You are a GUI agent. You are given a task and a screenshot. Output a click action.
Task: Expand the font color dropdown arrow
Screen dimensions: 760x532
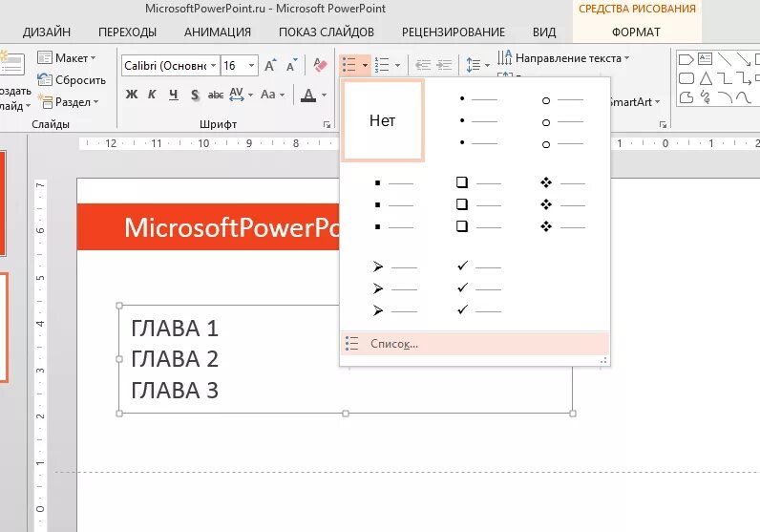click(x=324, y=96)
